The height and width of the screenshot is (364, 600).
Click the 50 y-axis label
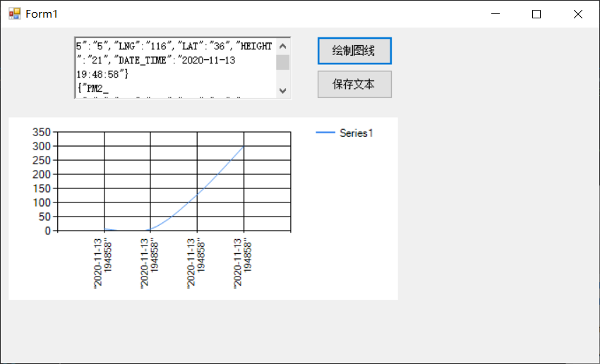coord(44,217)
